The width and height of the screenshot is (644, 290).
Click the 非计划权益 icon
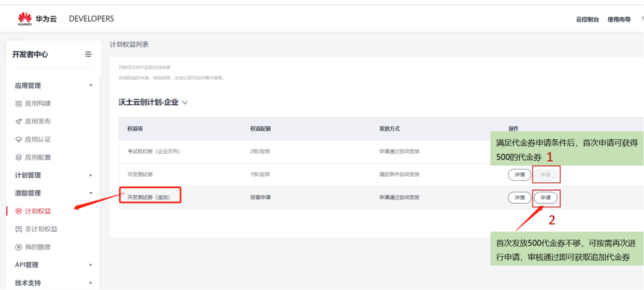[x=18, y=229]
